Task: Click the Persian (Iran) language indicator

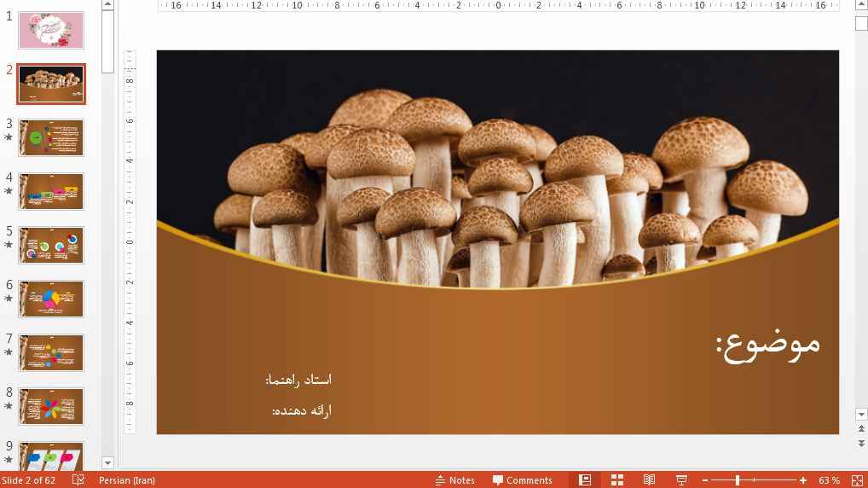Action: (x=127, y=480)
